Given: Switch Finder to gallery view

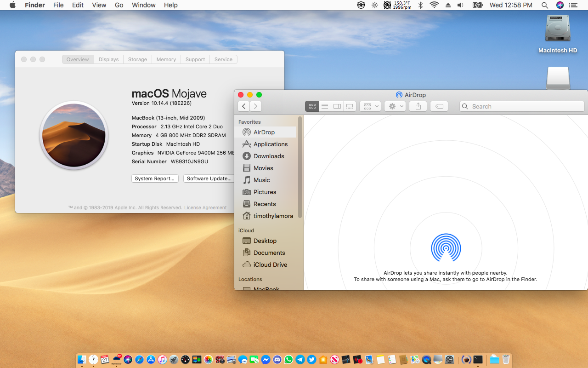Looking at the screenshot, I should tap(350, 106).
